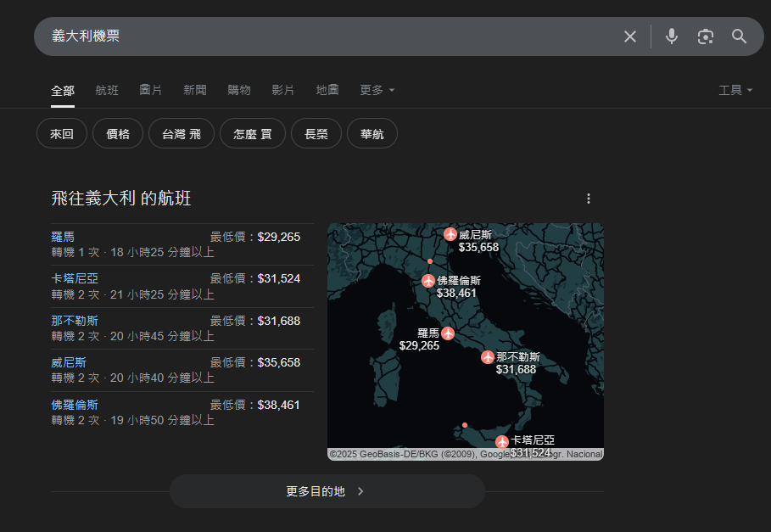Switch to the 地圖 tab
Screen dimensions: 771x532
click(327, 91)
